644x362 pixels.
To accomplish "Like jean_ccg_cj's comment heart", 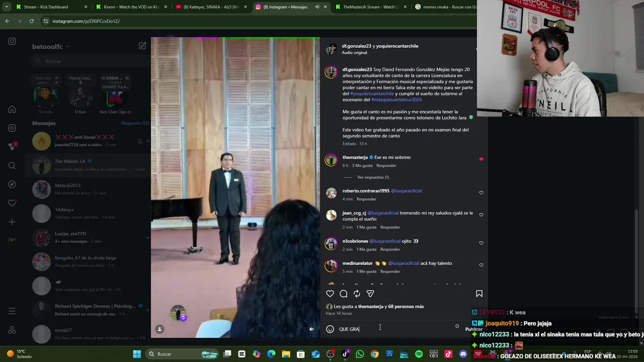I will tap(481, 215).
